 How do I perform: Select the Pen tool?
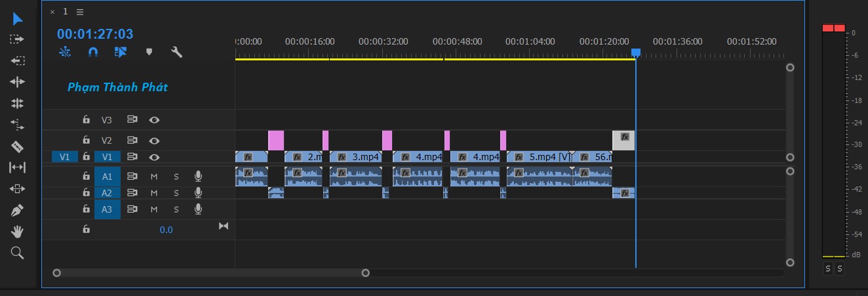(18, 210)
